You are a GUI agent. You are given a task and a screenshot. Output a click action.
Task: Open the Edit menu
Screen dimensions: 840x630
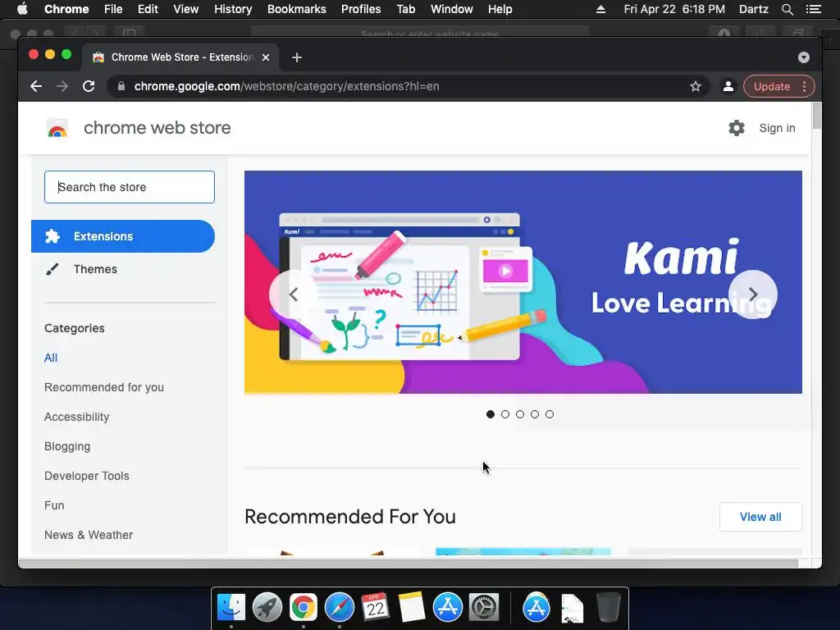(148, 9)
